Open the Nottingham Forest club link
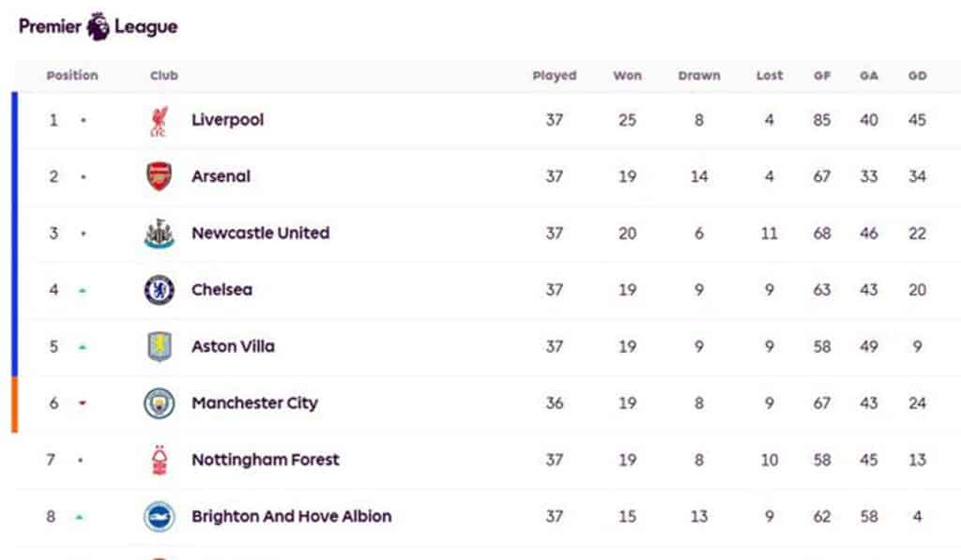 pyautogui.click(x=265, y=460)
